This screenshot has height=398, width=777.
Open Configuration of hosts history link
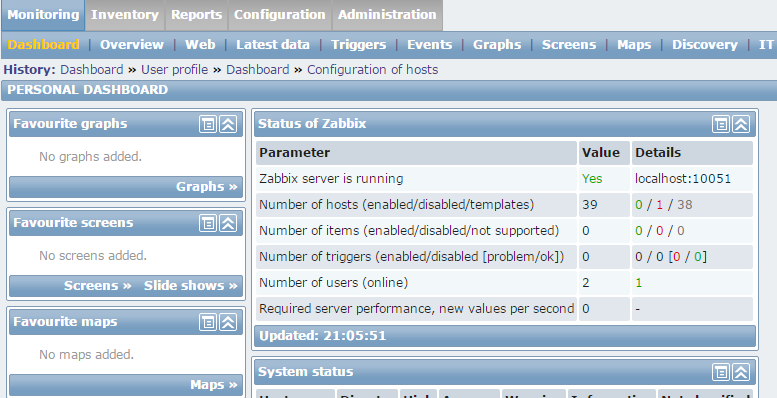tap(373, 70)
